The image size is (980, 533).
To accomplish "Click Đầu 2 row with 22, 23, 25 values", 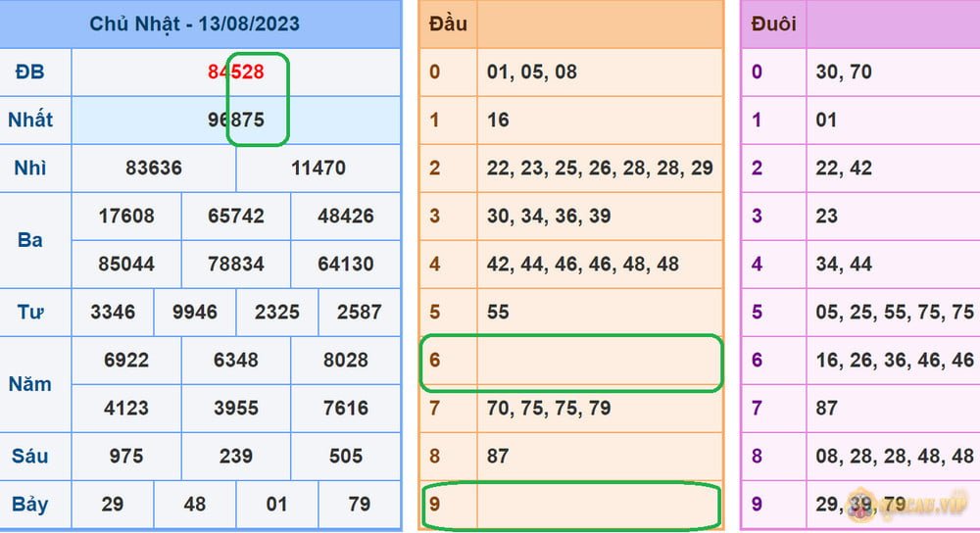I will [x=599, y=168].
